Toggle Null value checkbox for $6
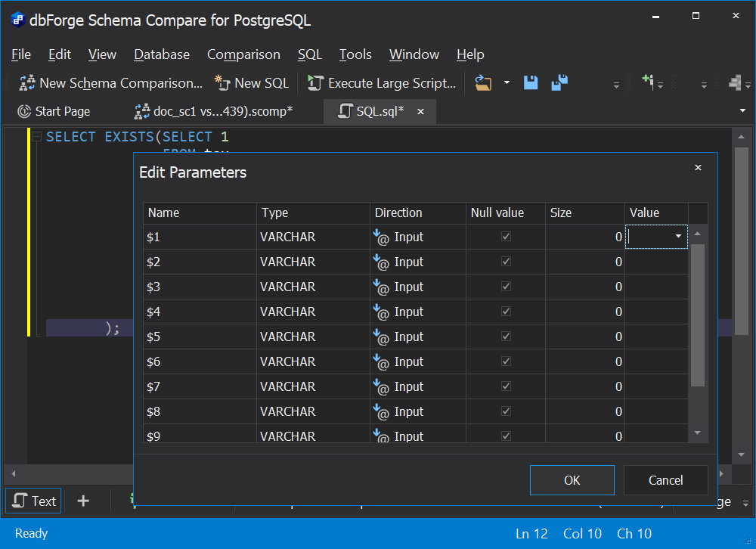This screenshot has width=756, height=549. [x=506, y=361]
